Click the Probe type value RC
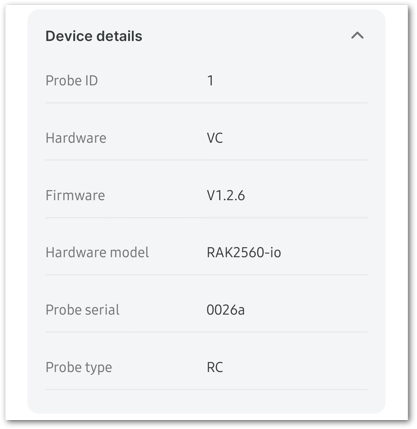 coord(215,367)
